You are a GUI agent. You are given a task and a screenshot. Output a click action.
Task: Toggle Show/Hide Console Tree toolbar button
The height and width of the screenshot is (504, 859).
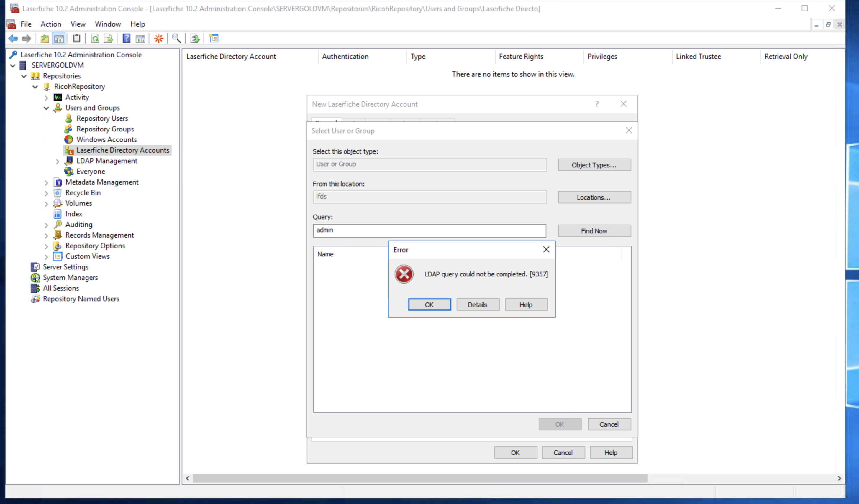pyautogui.click(x=59, y=39)
